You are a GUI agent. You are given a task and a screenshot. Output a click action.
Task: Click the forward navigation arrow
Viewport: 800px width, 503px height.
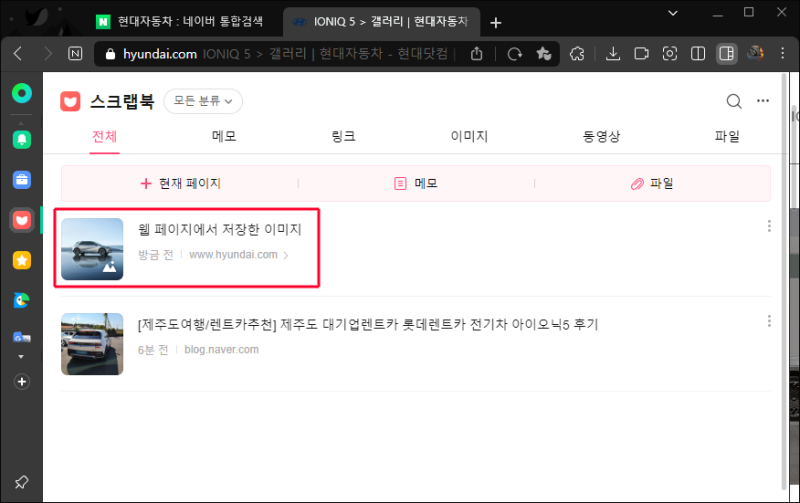[x=47, y=53]
